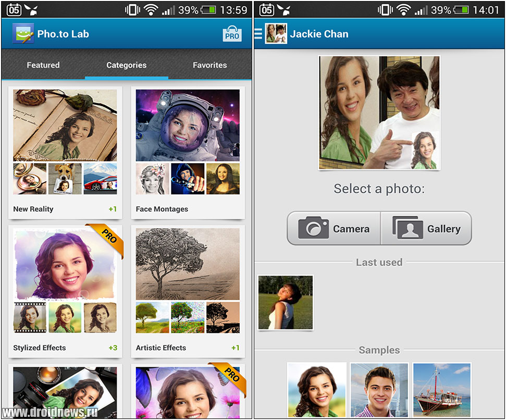506x420 pixels.
Task: Select the purple watercolor portrait thumbnail
Action: click(65, 264)
